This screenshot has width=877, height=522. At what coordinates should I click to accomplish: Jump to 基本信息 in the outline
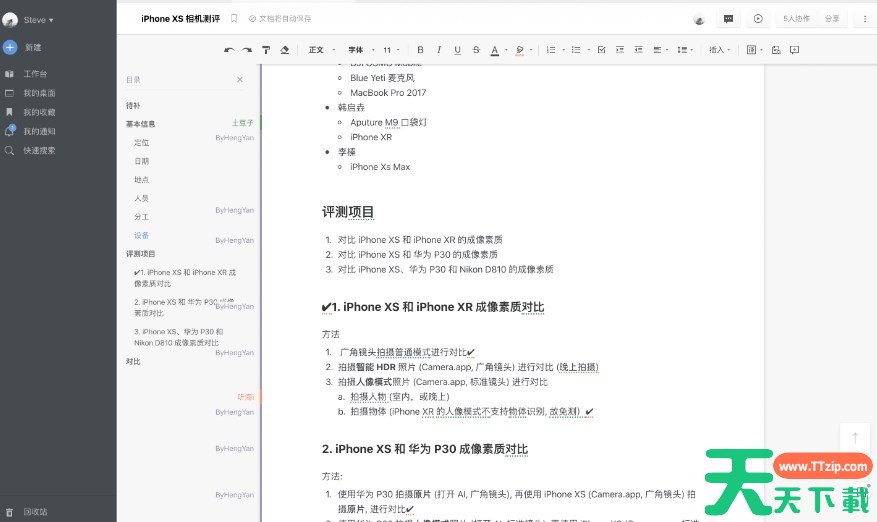140,124
